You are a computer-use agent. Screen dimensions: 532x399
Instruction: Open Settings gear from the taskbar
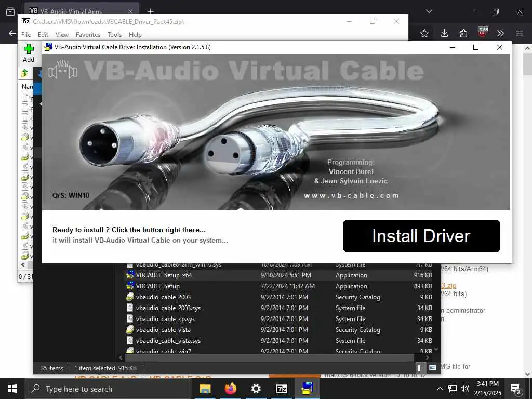click(256, 389)
